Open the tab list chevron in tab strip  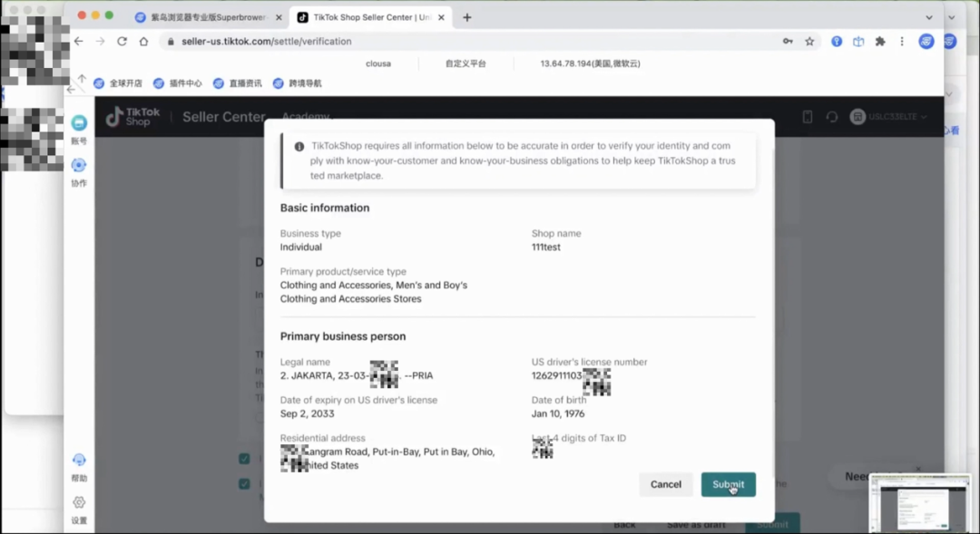(x=928, y=17)
